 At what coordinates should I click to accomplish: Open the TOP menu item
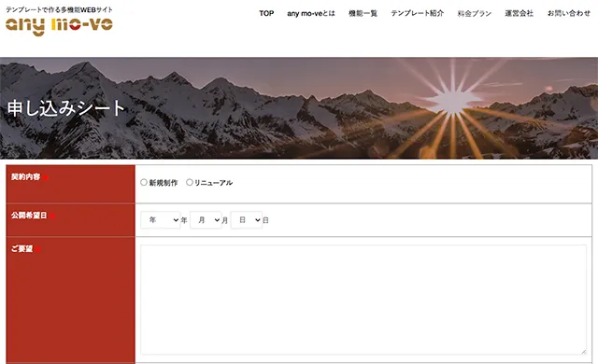pyautogui.click(x=266, y=13)
